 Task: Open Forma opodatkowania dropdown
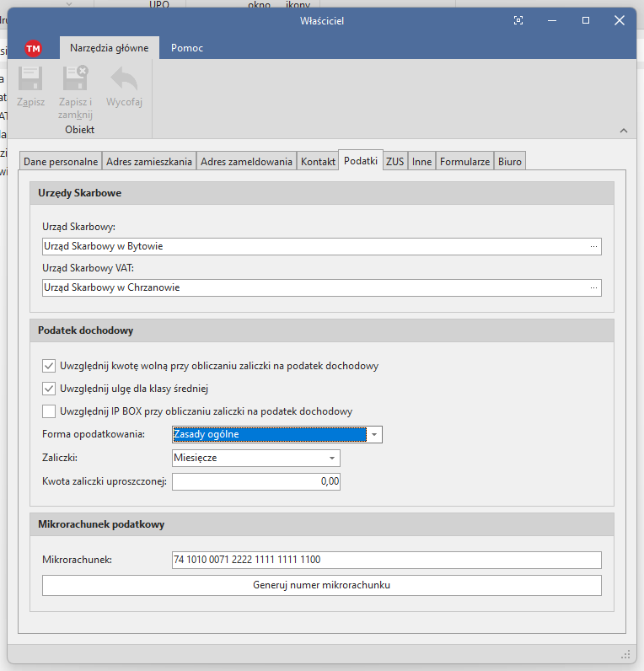point(374,434)
